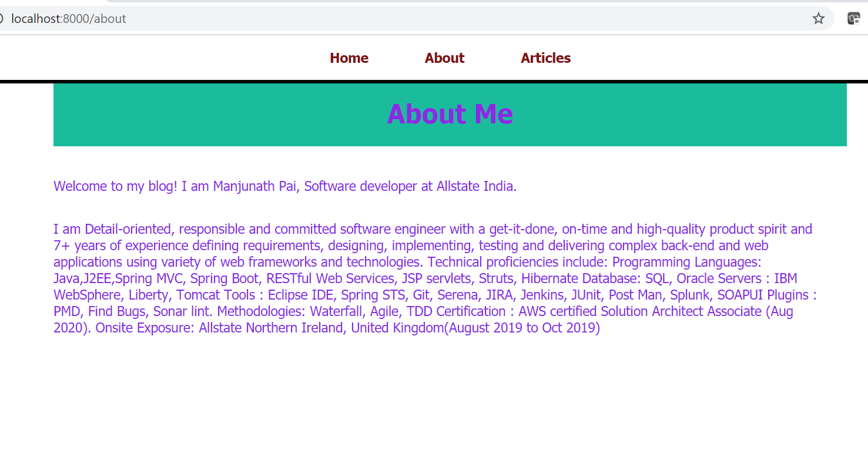Click the line starting "7+ years of experience"

click(411, 246)
